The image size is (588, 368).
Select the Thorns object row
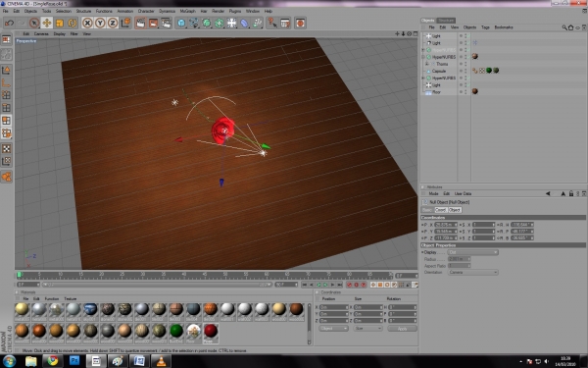click(x=442, y=64)
